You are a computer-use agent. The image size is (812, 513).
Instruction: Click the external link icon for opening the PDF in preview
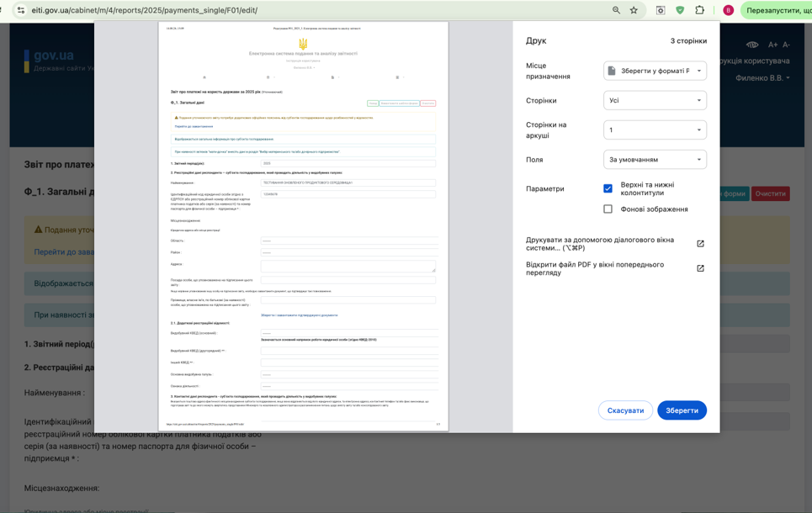[x=700, y=268]
